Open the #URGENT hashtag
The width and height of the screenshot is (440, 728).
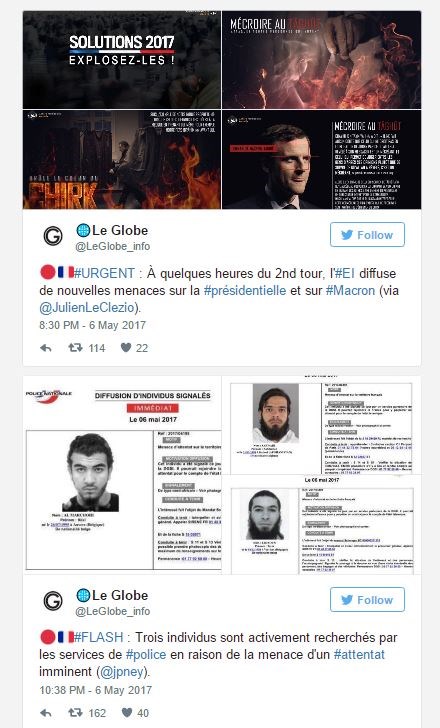pyautogui.click(x=104, y=273)
